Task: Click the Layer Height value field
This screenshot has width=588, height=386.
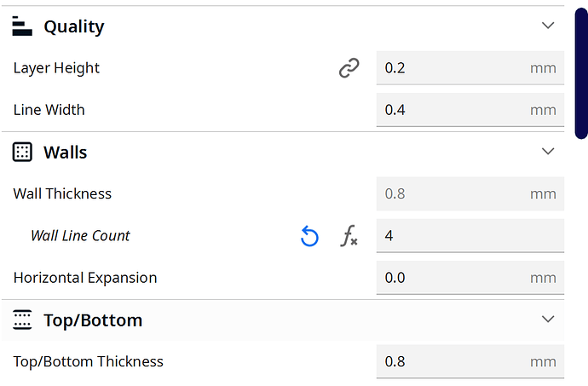Action: pos(470,68)
